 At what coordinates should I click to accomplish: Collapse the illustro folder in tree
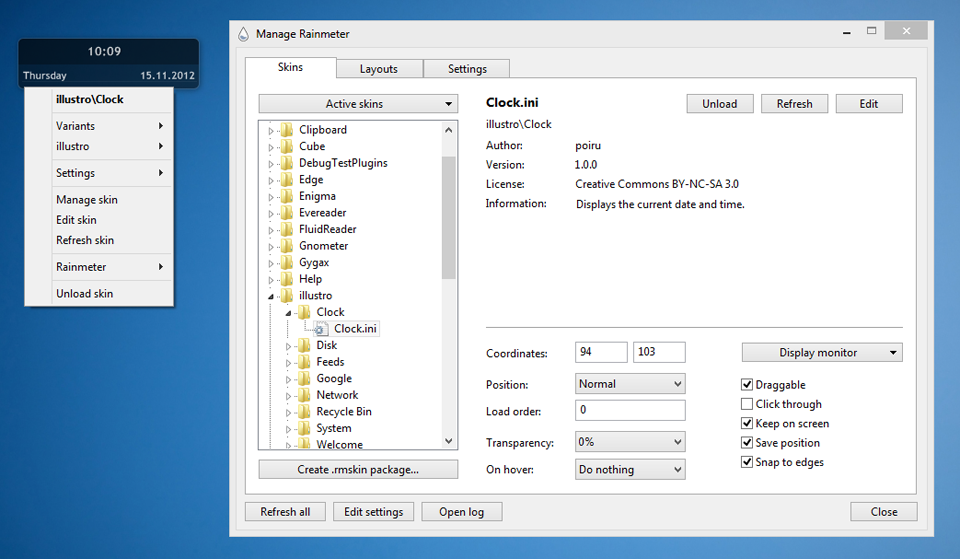(270, 296)
